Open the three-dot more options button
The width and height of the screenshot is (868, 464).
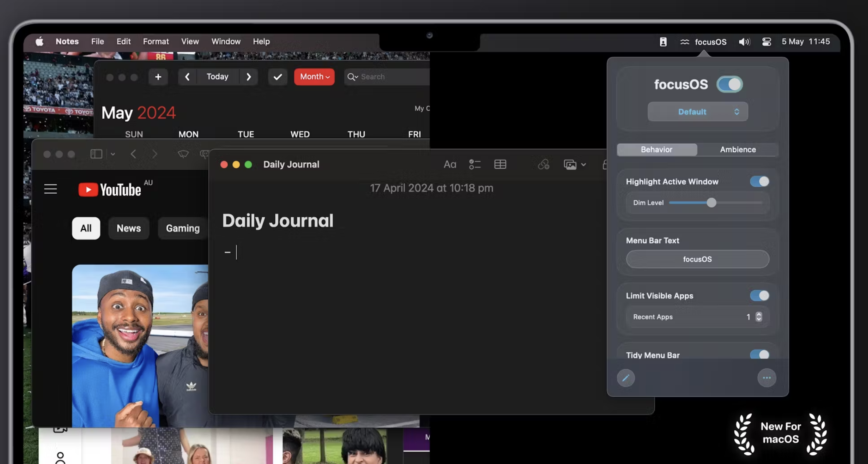pos(766,378)
